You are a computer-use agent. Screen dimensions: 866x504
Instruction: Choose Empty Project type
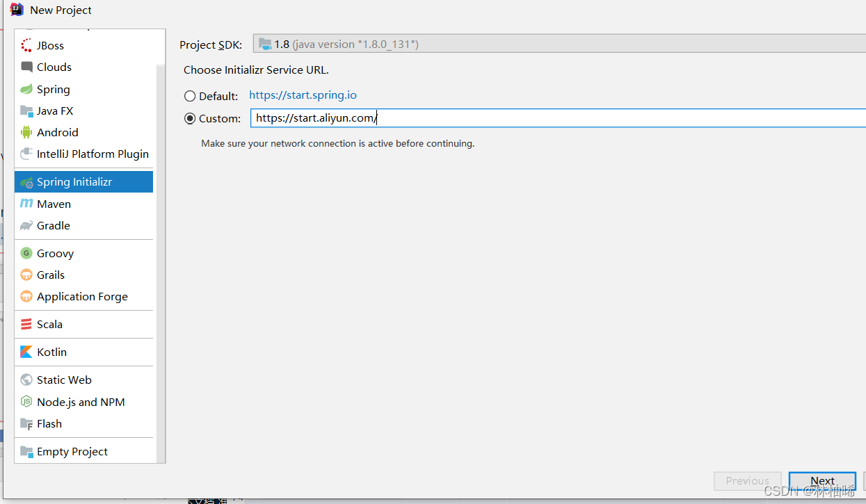point(83,451)
